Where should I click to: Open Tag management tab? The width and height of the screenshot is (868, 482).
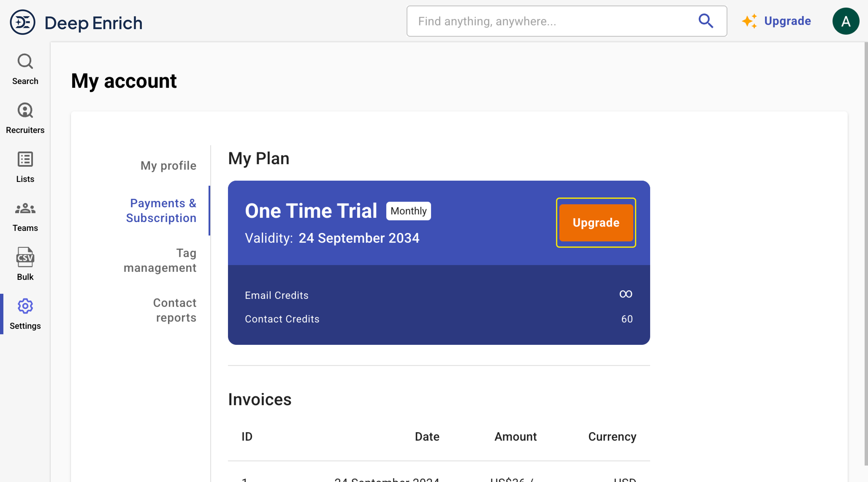coord(160,260)
